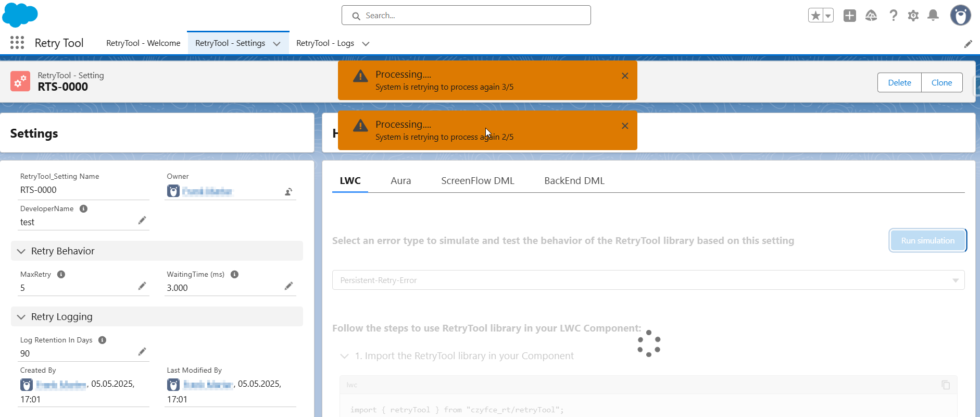Collapse the Retry Behavior section
Viewport: 980px width, 417px height.
[x=157, y=251]
